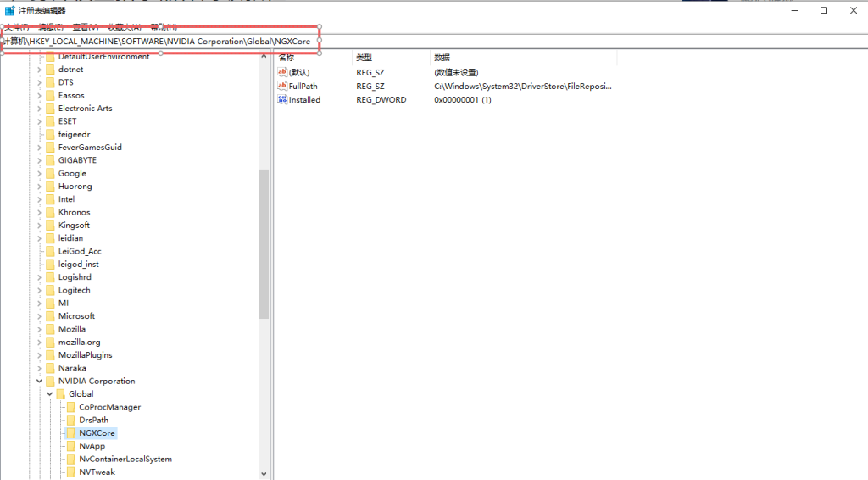The height and width of the screenshot is (480, 868).
Task: Open the 编辑 (Edit) menu
Action: 51,27
